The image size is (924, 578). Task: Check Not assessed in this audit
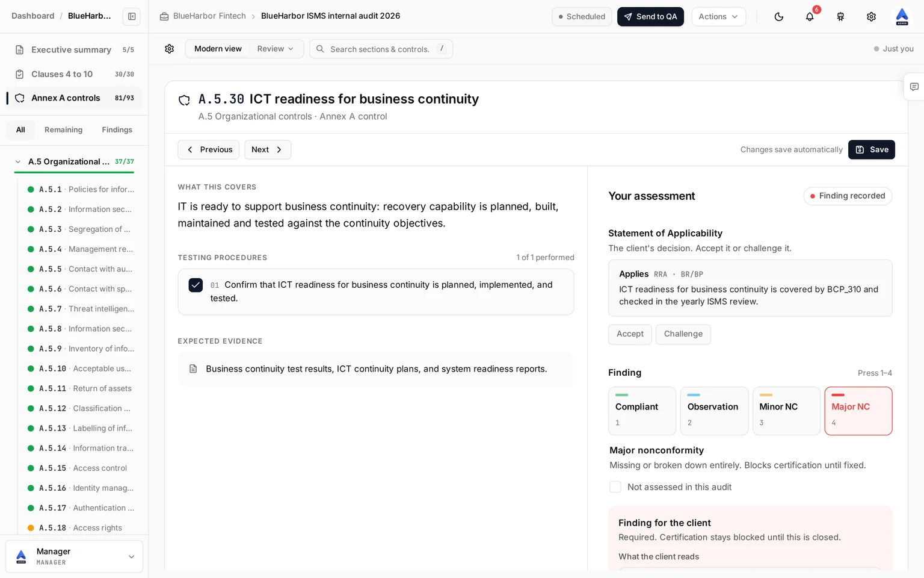615,486
